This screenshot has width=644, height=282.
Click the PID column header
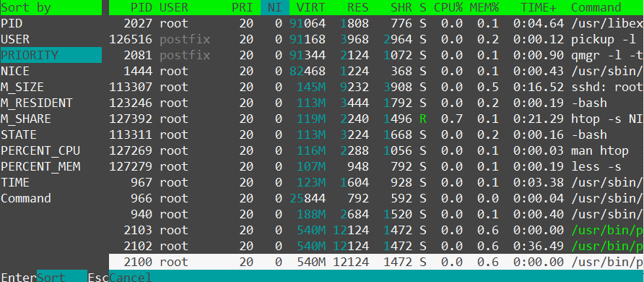pyautogui.click(x=142, y=7)
